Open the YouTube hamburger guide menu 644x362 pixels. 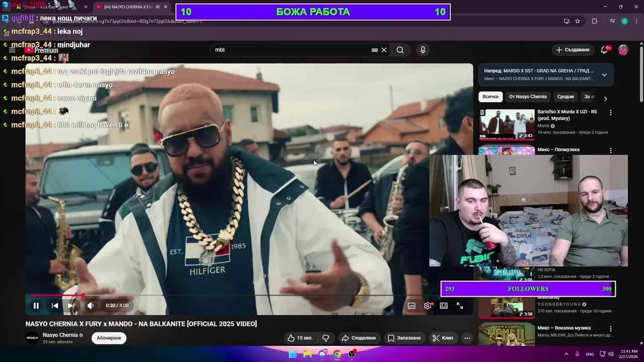coord(12,50)
